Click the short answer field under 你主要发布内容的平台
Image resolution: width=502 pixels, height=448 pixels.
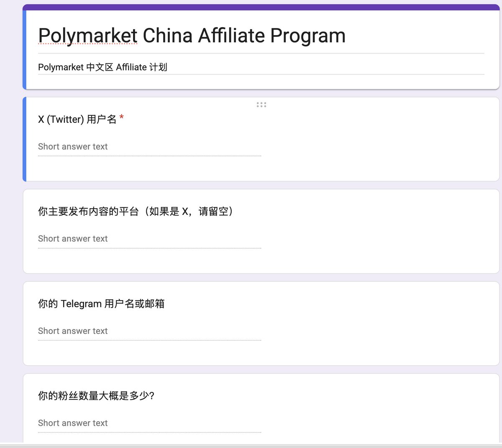[x=149, y=239]
